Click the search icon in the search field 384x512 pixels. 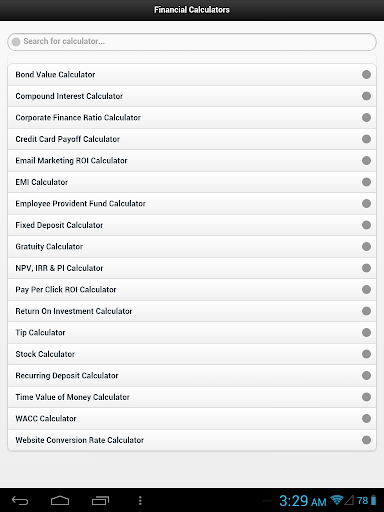click(x=16, y=42)
